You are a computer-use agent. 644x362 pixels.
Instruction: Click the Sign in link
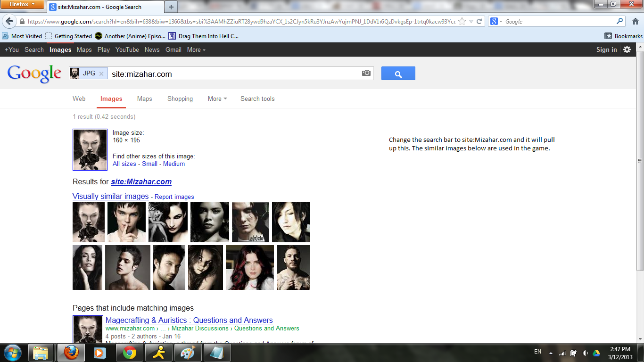607,49
